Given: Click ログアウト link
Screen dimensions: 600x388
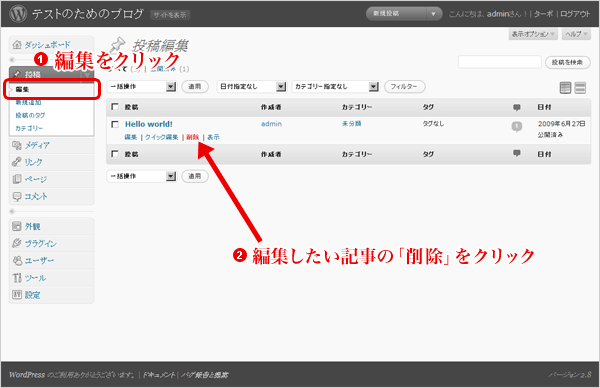Looking at the screenshot, I should point(576,14).
